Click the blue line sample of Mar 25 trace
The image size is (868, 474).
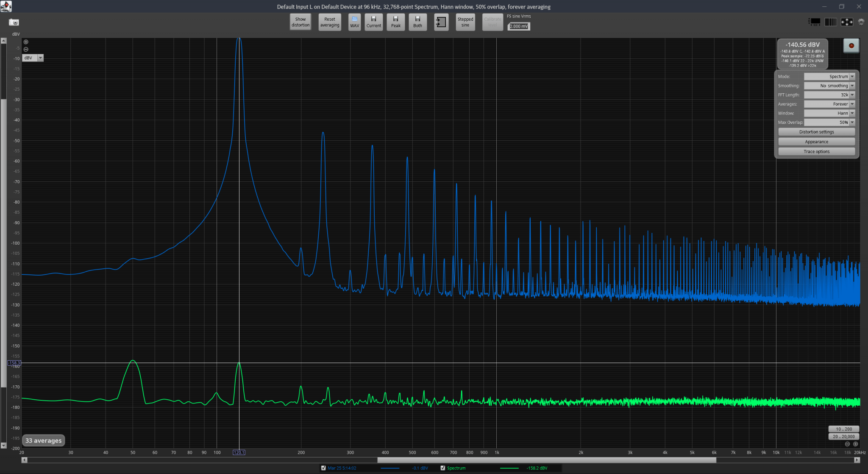pos(390,468)
